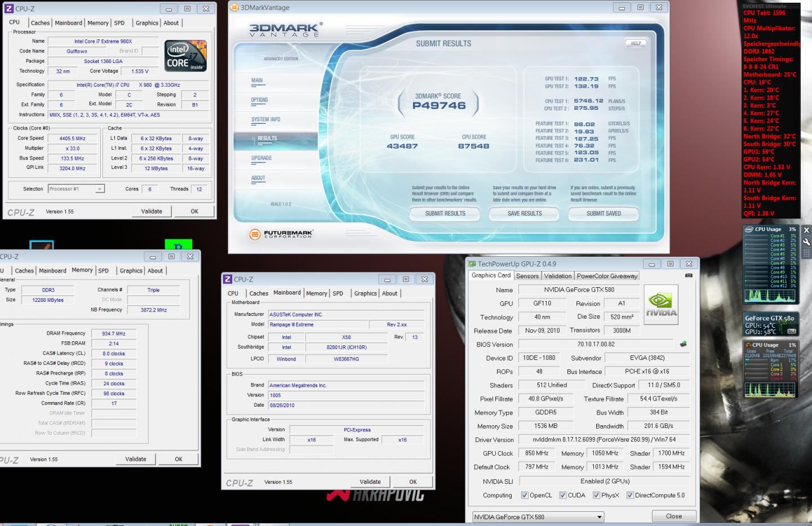812x526 pixels.
Task: Click the NVIDIA logo in GPU-Z
Action: [661, 304]
